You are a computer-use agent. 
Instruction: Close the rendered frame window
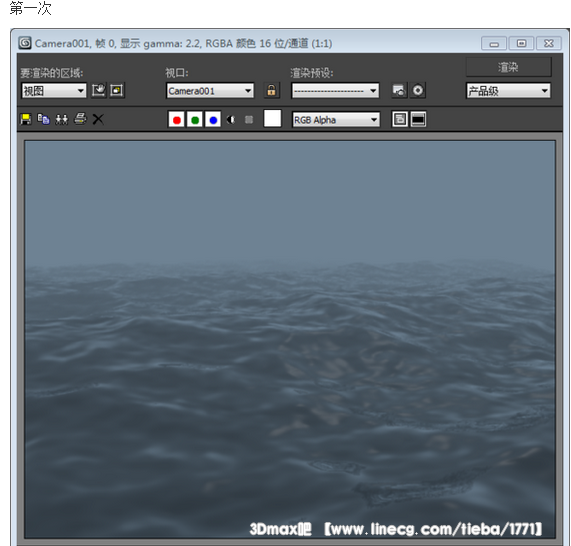548,43
